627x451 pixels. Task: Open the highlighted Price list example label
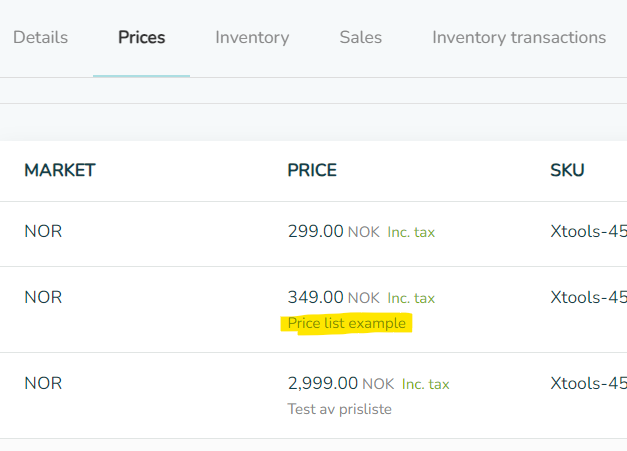pyautogui.click(x=347, y=323)
